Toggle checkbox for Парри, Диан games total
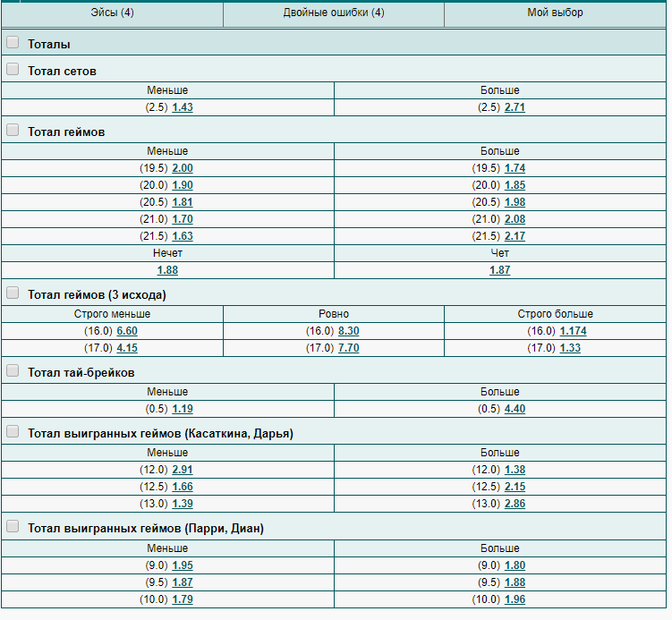The width and height of the screenshot is (672, 620). point(13,527)
